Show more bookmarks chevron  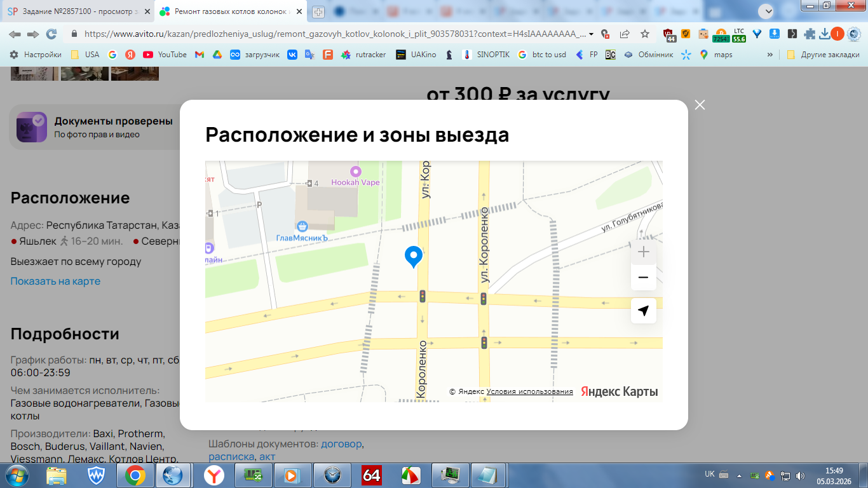click(770, 55)
